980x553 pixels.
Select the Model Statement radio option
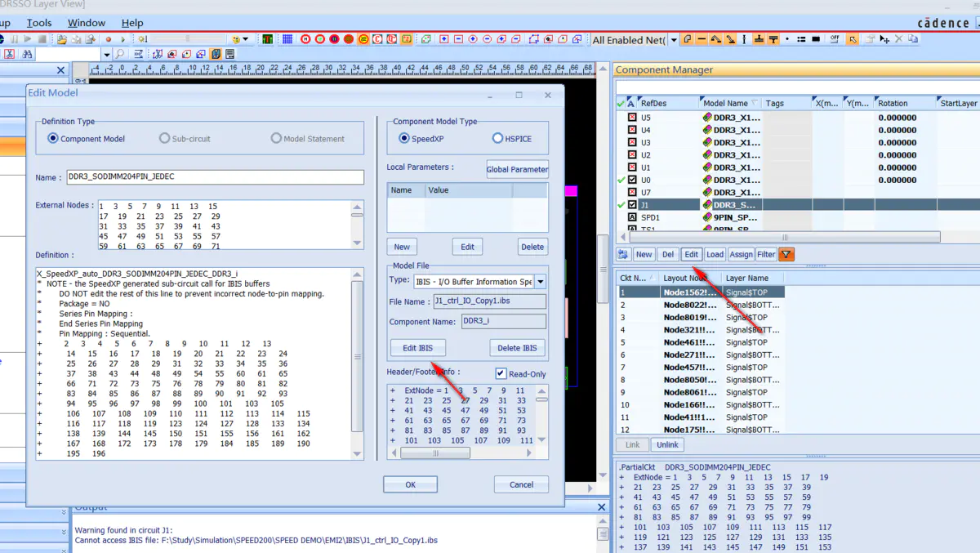pyautogui.click(x=276, y=139)
